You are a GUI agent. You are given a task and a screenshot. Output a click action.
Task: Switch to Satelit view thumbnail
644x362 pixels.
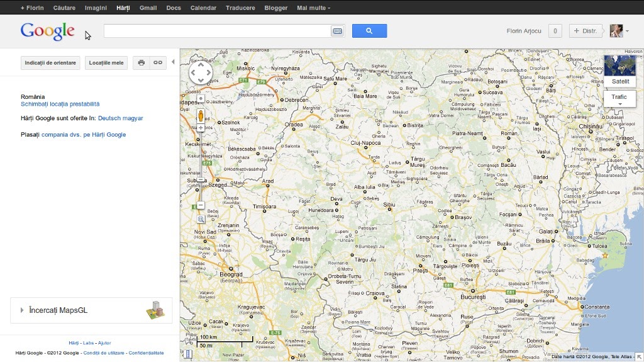tap(619, 71)
